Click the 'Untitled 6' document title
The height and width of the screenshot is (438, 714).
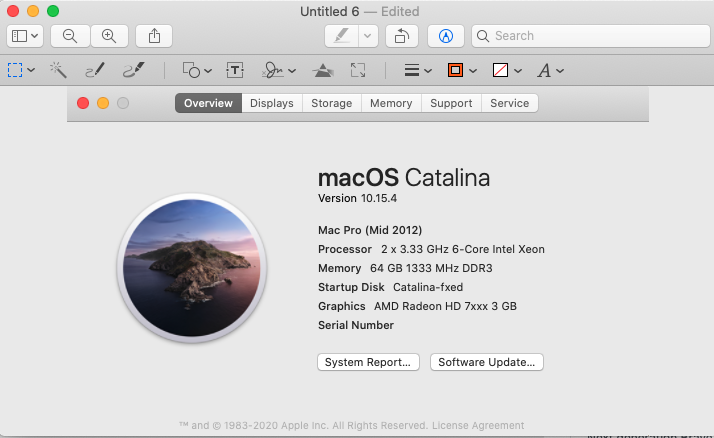(x=330, y=11)
